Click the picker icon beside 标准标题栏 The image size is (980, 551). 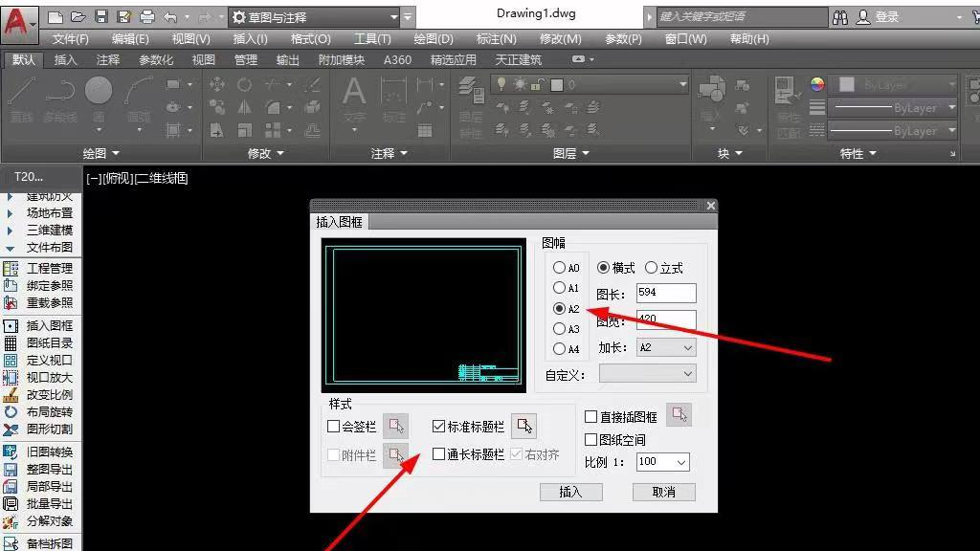tap(523, 427)
